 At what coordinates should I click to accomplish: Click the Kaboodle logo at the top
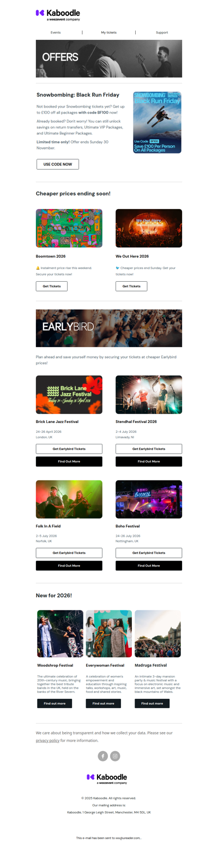[58, 15]
